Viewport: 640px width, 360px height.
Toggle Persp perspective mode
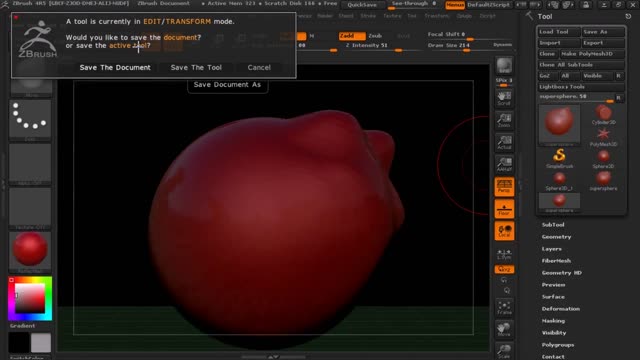tap(504, 187)
